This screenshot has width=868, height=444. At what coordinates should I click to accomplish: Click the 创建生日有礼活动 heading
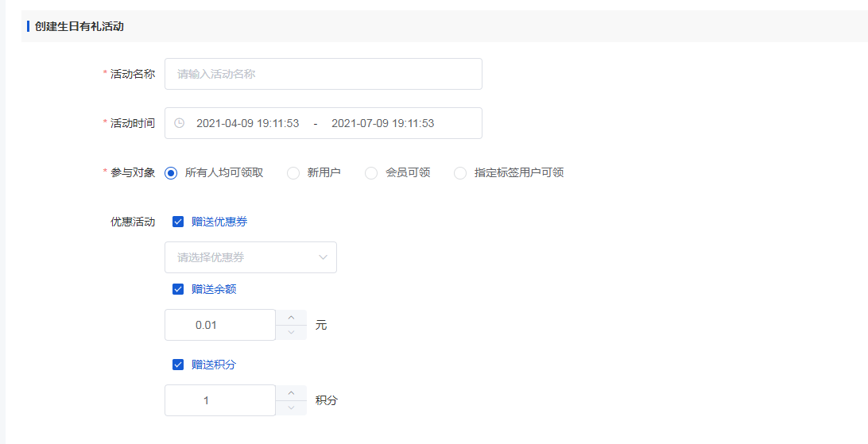[x=79, y=26]
